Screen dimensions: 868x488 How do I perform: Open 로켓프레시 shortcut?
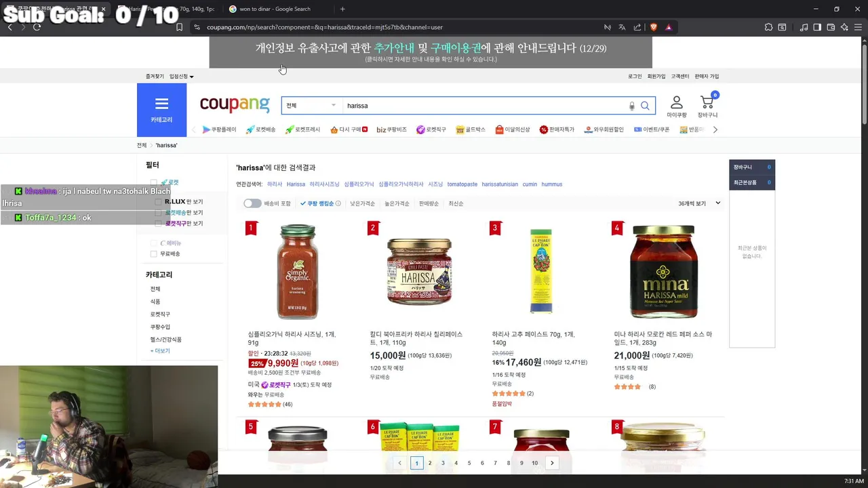tap(302, 129)
